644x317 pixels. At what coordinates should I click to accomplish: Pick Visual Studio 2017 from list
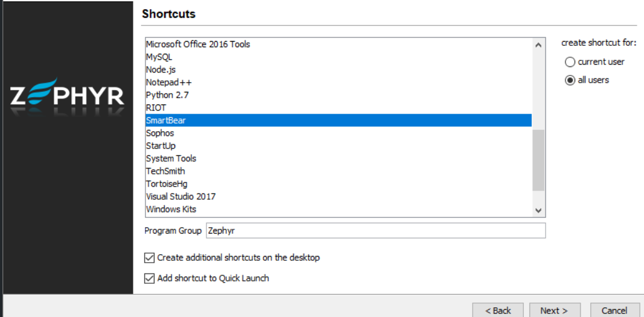click(180, 196)
